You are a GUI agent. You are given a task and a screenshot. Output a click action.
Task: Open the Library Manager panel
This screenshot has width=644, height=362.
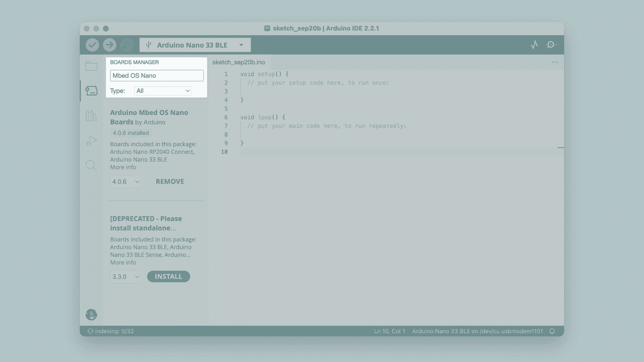[91, 116]
